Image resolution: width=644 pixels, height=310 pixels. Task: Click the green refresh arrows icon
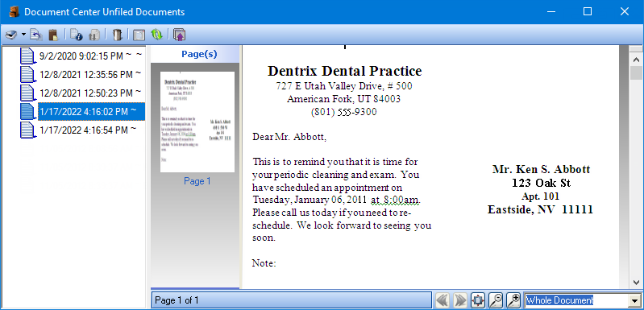156,35
